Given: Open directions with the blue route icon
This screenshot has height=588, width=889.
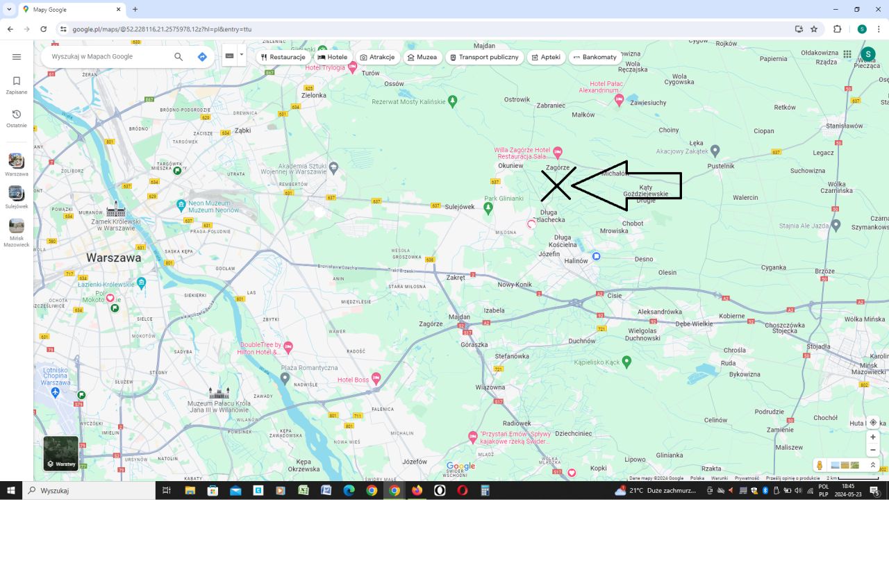Looking at the screenshot, I should point(202,57).
